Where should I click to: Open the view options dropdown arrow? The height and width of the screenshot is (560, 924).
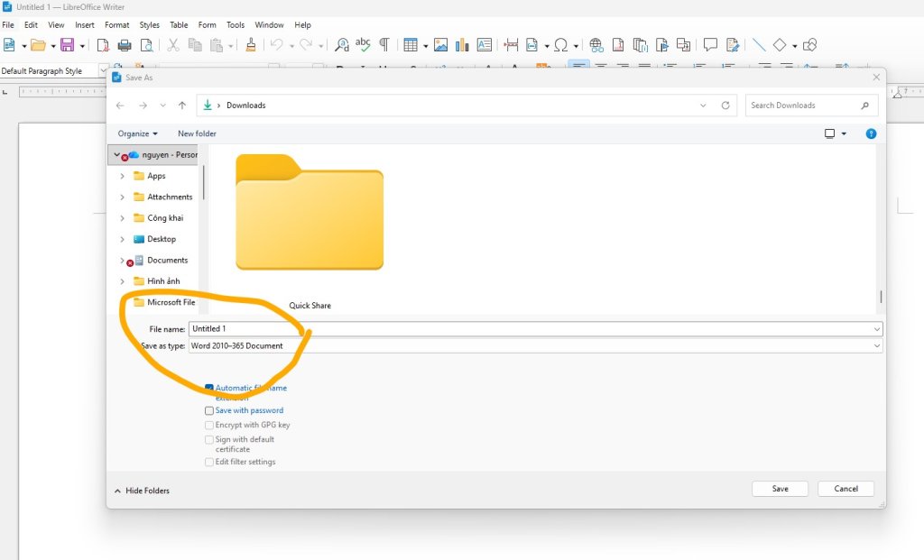click(844, 133)
